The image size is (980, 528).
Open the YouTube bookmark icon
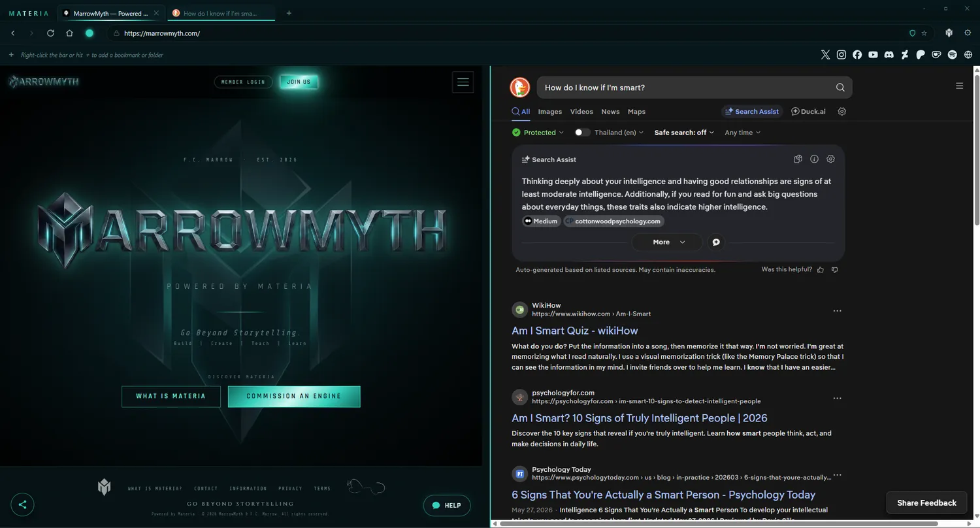click(x=873, y=55)
